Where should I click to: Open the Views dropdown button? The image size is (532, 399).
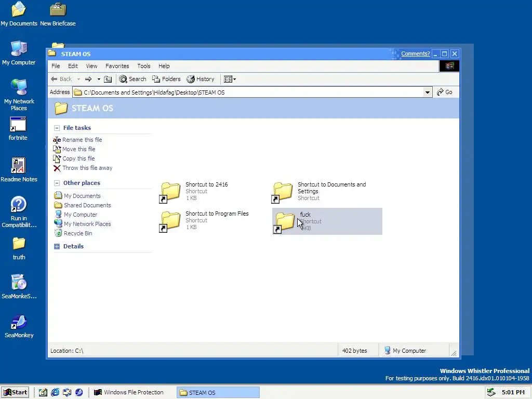pyautogui.click(x=230, y=79)
